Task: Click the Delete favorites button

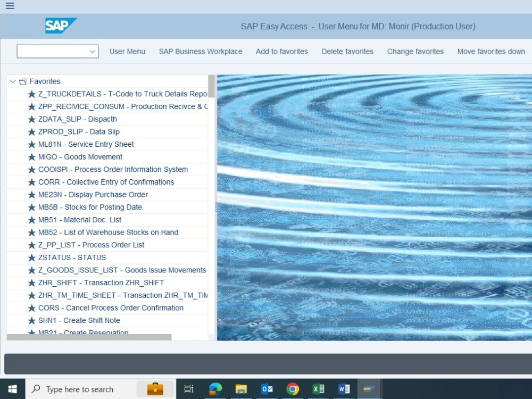Action: [347, 52]
